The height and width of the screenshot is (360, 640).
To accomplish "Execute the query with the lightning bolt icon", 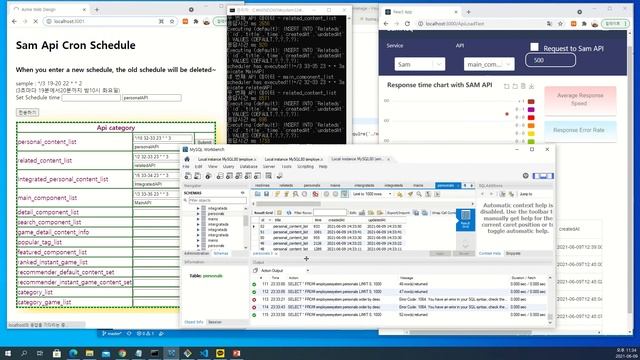I will pos(278,194).
